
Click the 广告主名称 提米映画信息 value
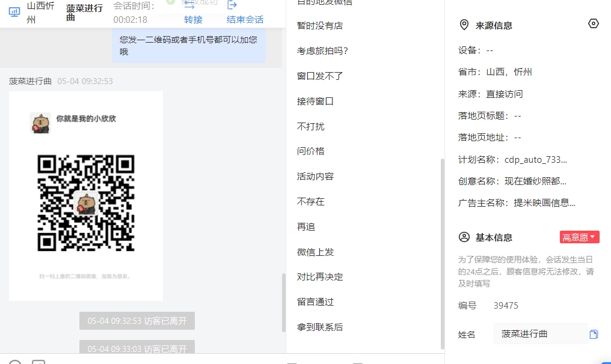pyautogui.click(x=544, y=203)
